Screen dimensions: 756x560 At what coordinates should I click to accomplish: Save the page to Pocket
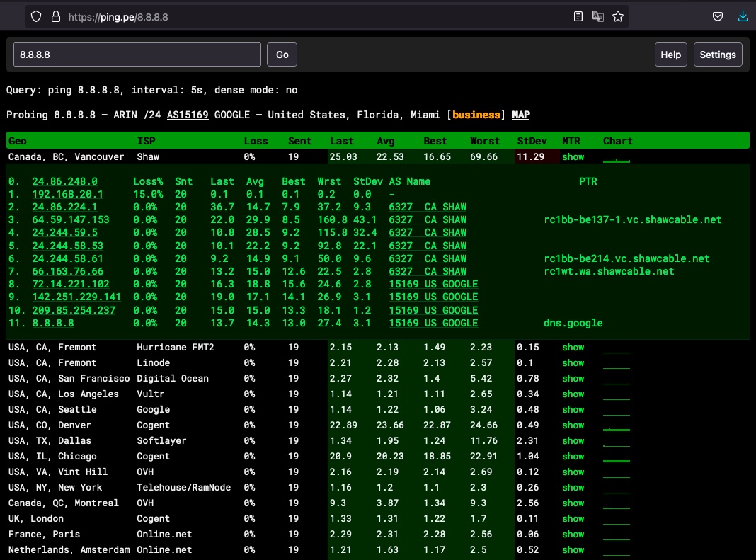pos(717,16)
